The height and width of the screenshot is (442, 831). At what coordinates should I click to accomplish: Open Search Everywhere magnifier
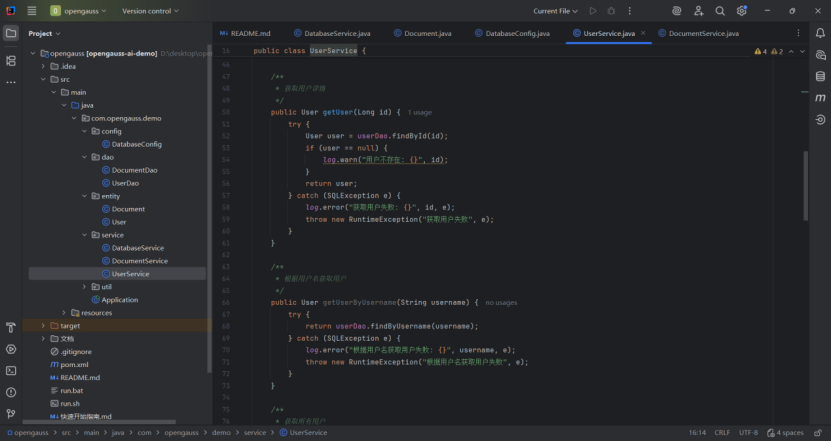click(x=720, y=11)
